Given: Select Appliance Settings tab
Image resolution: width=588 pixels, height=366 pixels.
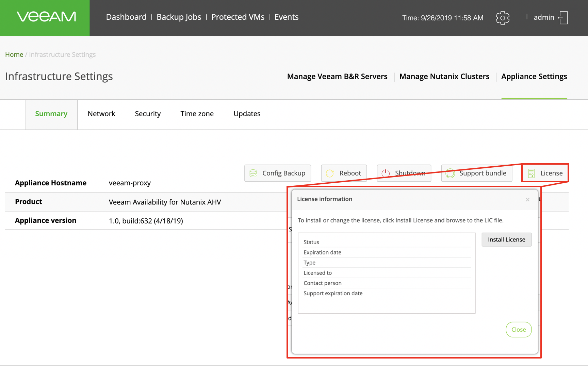Looking at the screenshot, I should pyautogui.click(x=534, y=77).
